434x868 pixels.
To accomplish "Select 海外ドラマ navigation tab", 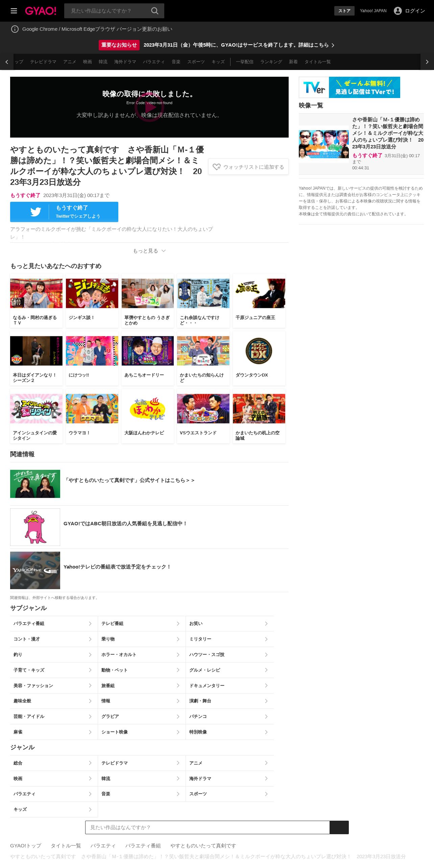I will 125,62.
